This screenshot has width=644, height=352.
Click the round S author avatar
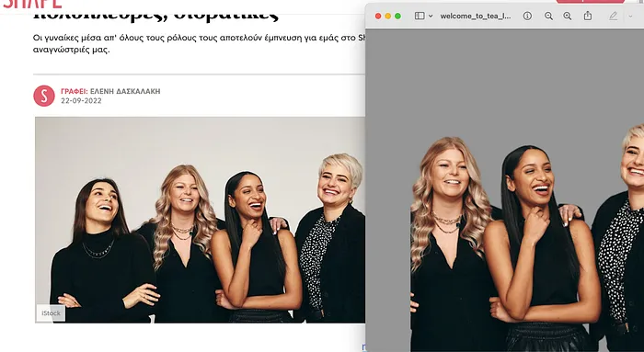(44, 96)
